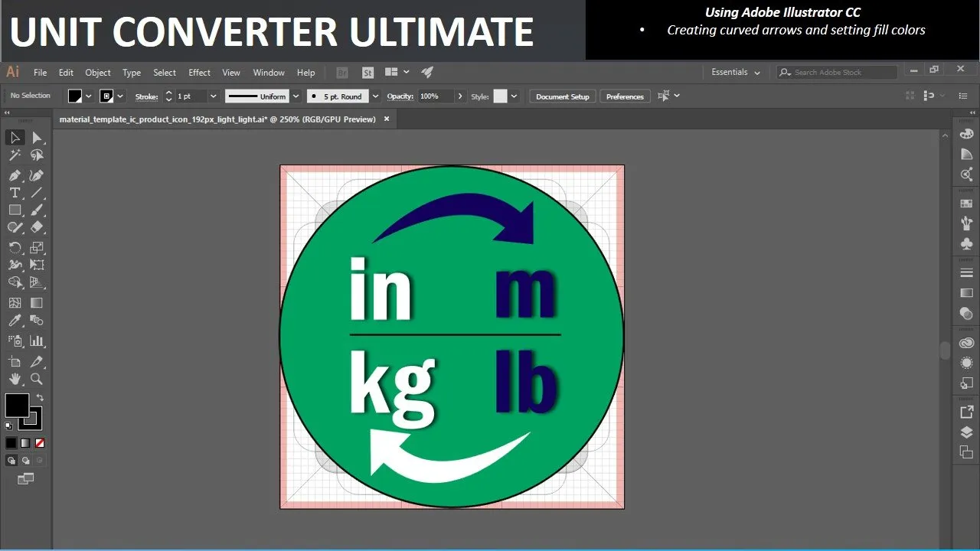Screen dimensions: 980x551
Task: Select the Rectangle tool
Action: pyautogui.click(x=15, y=210)
